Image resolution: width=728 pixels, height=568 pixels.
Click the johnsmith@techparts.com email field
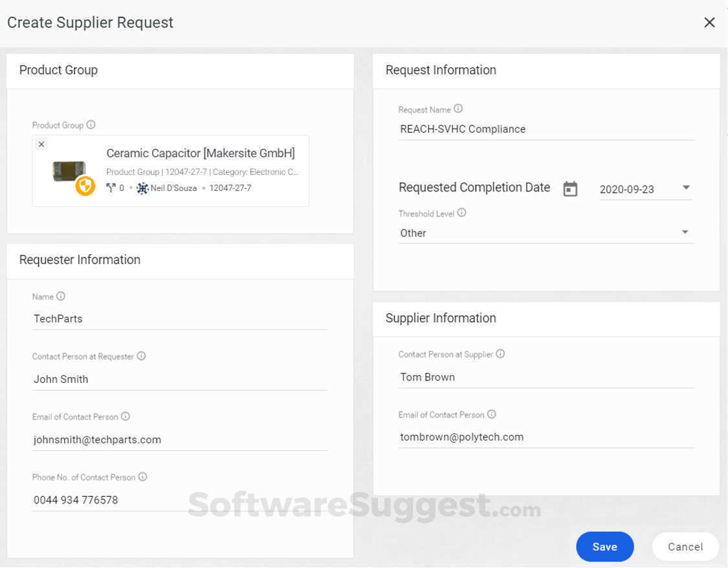pyautogui.click(x=179, y=440)
